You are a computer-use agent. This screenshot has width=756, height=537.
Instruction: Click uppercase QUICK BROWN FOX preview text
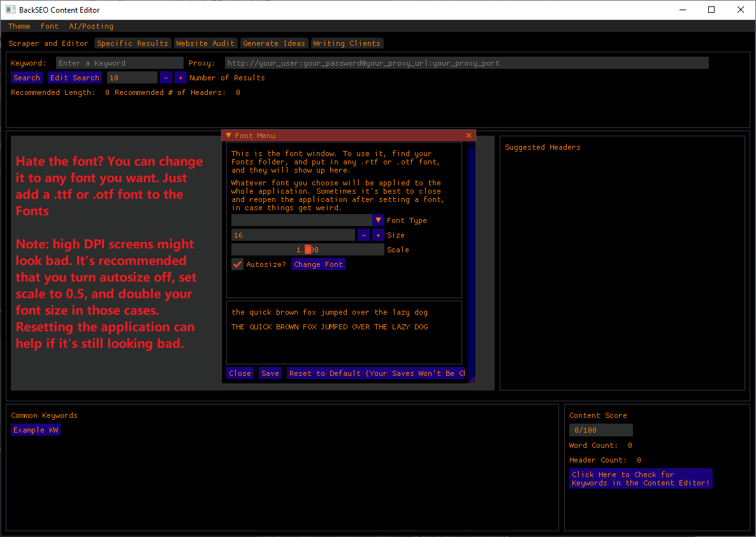tap(330, 327)
